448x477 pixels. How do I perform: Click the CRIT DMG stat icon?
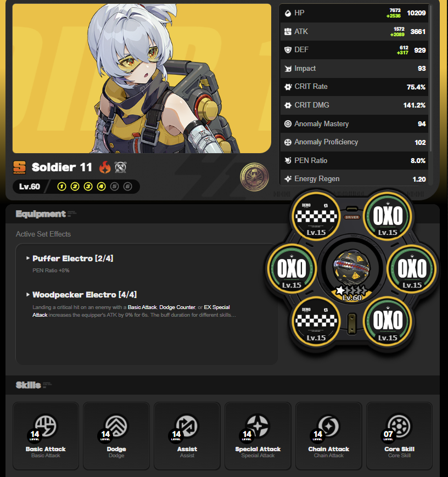(x=288, y=105)
